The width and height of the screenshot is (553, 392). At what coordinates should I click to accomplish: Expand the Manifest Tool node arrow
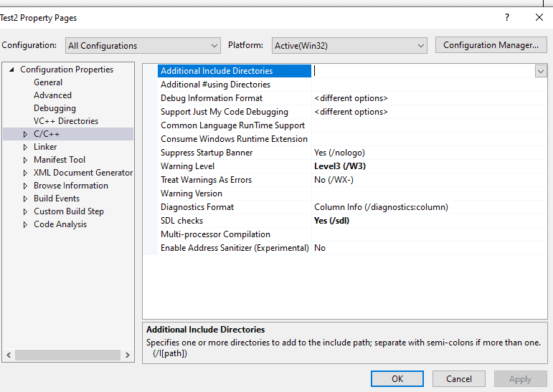click(x=25, y=160)
